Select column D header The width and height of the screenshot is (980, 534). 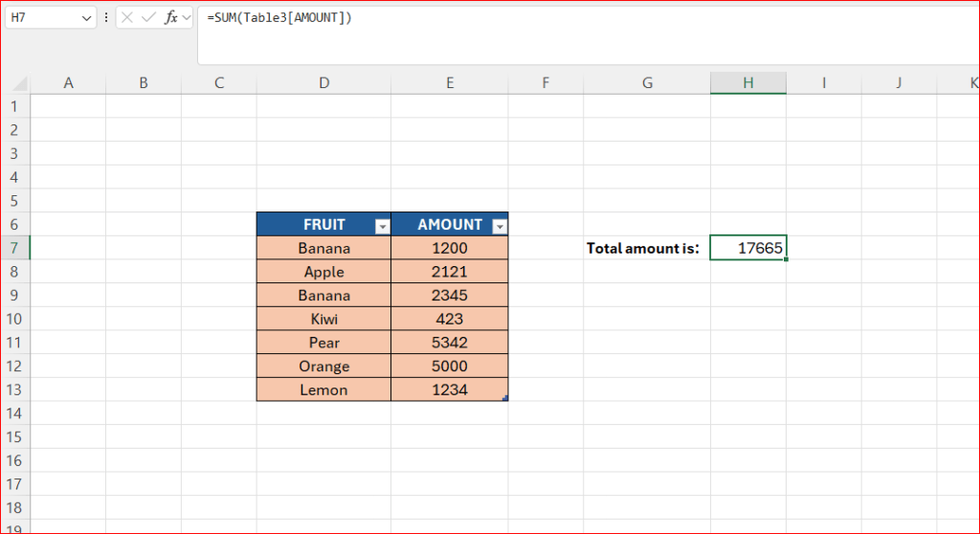pyautogui.click(x=323, y=83)
